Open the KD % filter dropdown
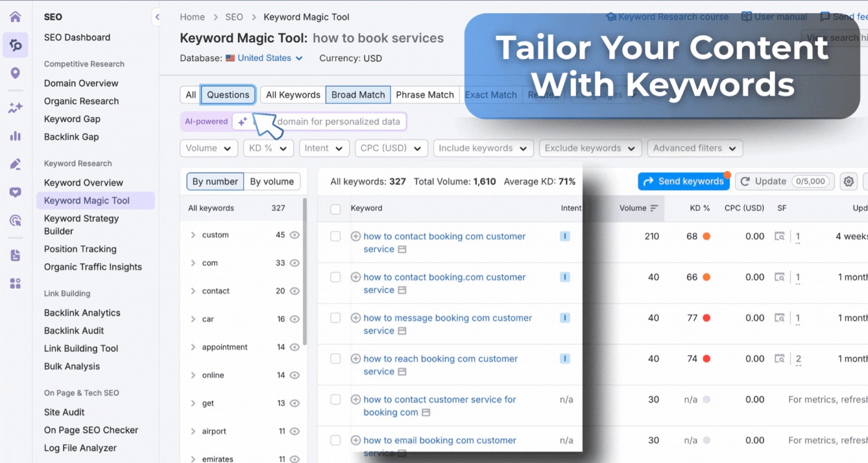 [x=269, y=148]
